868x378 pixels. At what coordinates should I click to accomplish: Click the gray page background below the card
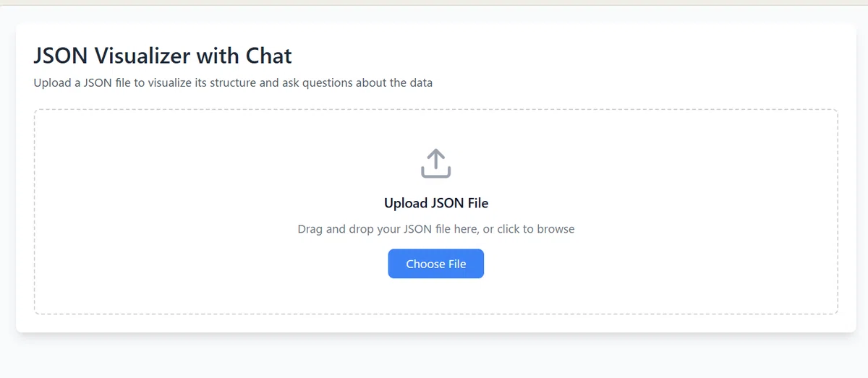(434, 356)
